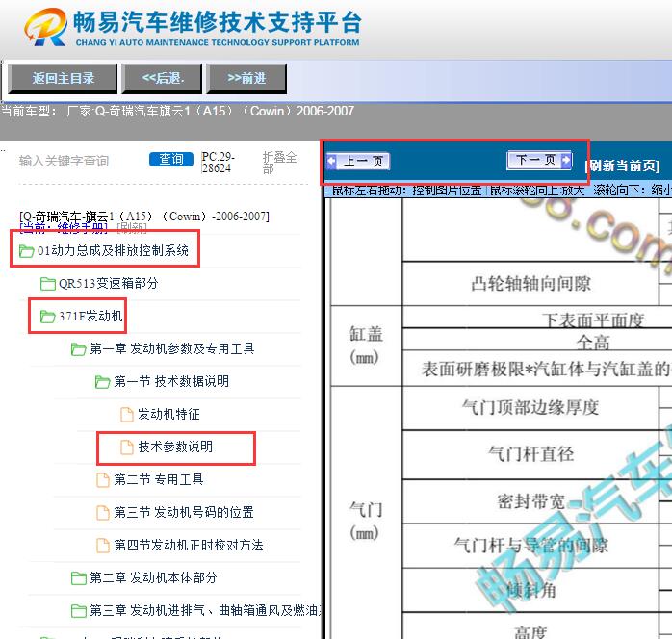Viewport: 672px width, 639px height.
Task: Click the 凸轮轴轴向间隙 table cell
Action: point(530,284)
